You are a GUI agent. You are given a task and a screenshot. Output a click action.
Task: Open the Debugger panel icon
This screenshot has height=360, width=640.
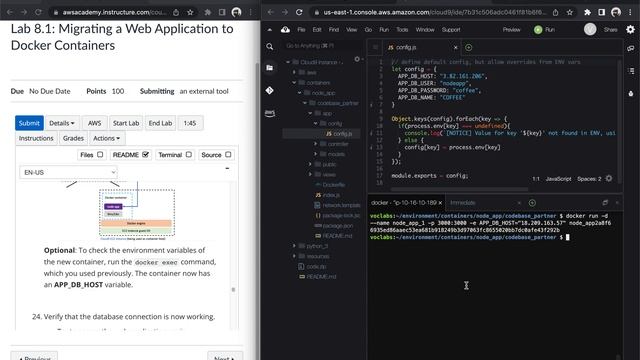coord(631,93)
